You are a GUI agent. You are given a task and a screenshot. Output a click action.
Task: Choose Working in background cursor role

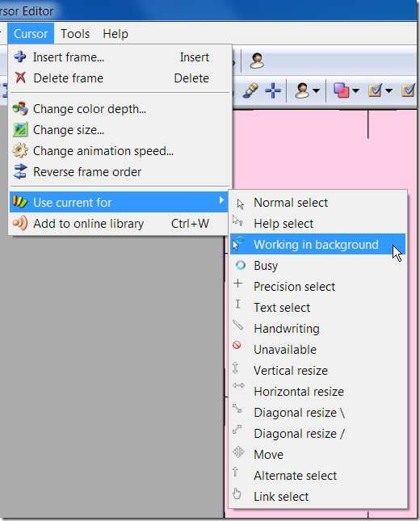click(x=317, y=244)
